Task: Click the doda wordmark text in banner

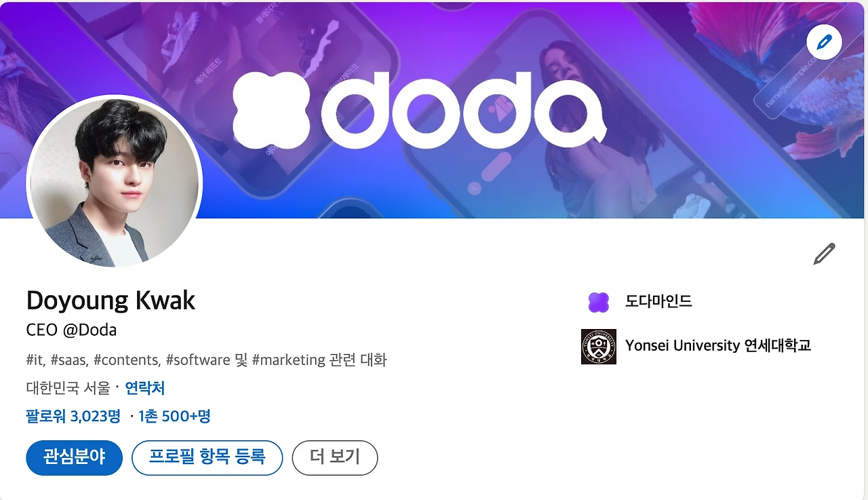Action: (464, 110)
